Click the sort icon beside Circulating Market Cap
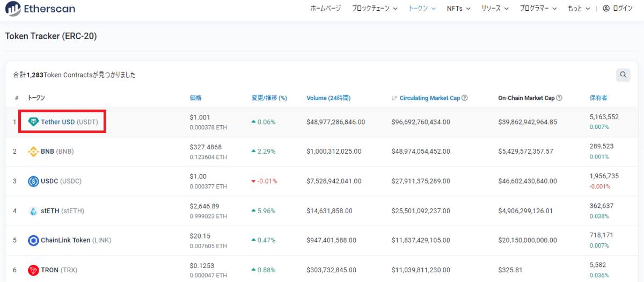Screen dimensions: 644x282 click(394, 98)
